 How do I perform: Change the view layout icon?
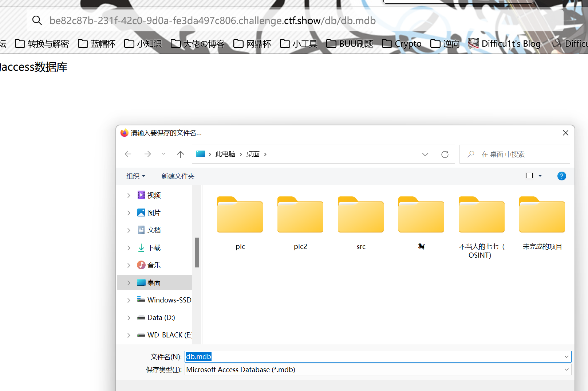coord(529,176)
